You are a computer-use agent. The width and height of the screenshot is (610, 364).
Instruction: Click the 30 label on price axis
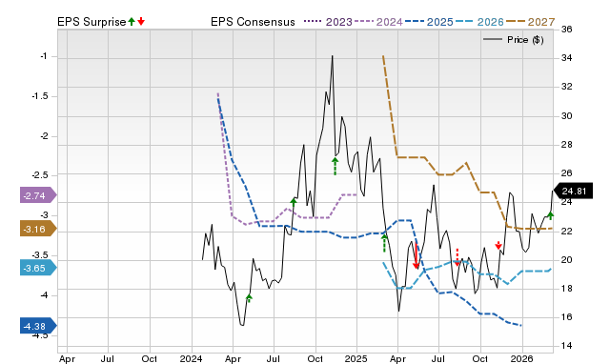[566, 116]
